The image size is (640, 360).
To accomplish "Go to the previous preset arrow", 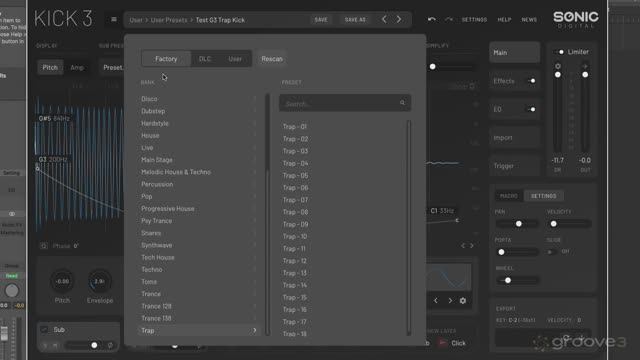I will (384, 19).
